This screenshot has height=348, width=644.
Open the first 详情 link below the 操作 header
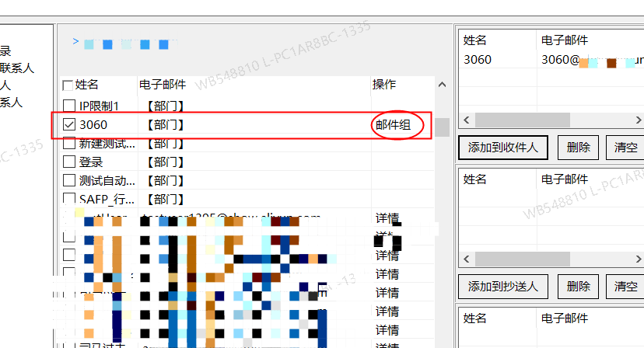pos(387,219)
